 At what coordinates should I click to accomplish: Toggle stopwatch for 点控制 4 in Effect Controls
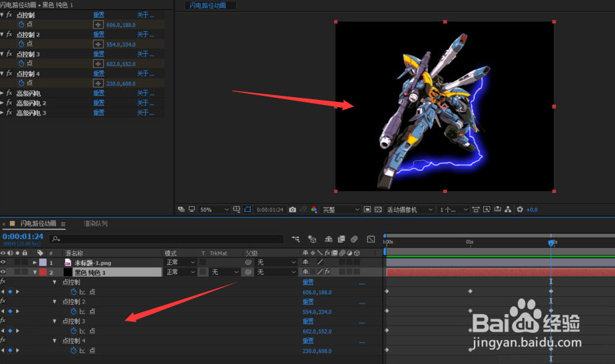21,83
